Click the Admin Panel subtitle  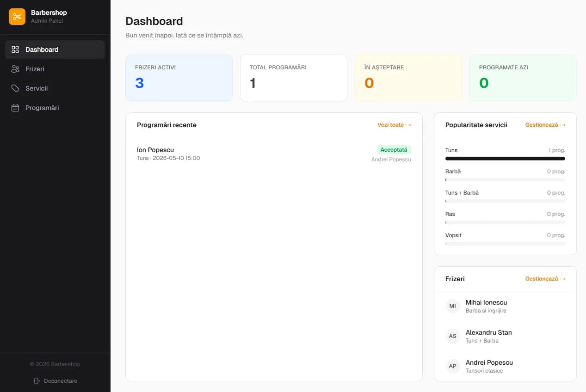click(x=47, y=21)
